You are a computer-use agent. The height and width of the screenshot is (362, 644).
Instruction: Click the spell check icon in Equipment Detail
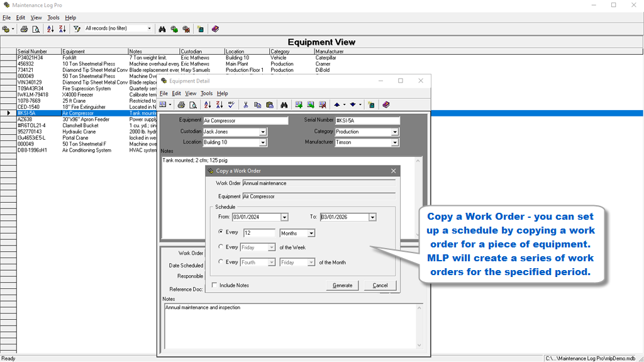click(231, 105)
